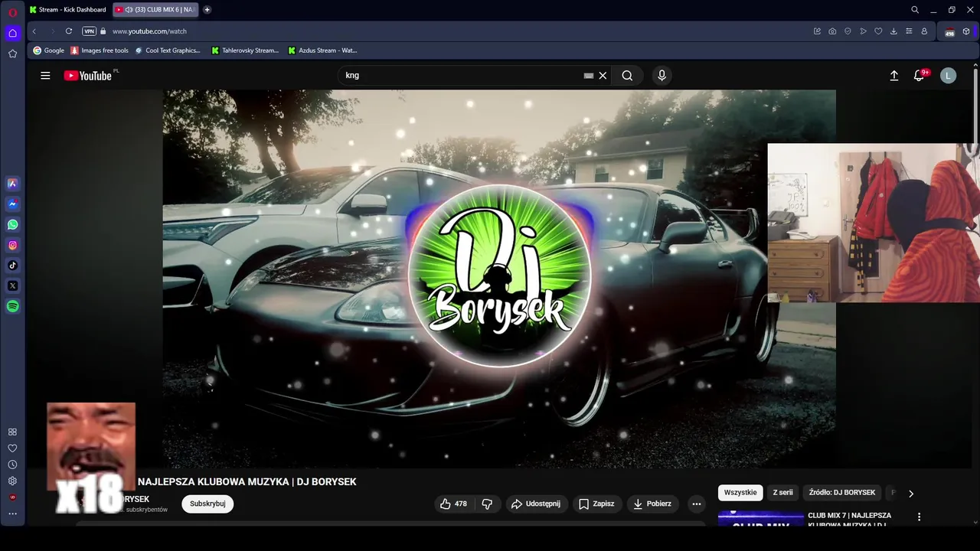Open the on-screen keyboard icon in search
The height and width of the screenshot is (551, 980).
[x=588, y=76]
